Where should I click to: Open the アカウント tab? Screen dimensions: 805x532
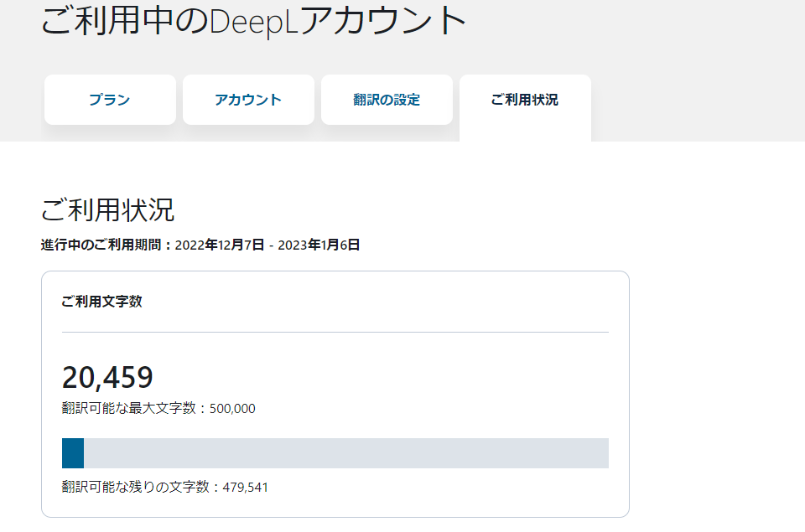tap(248, 99)
